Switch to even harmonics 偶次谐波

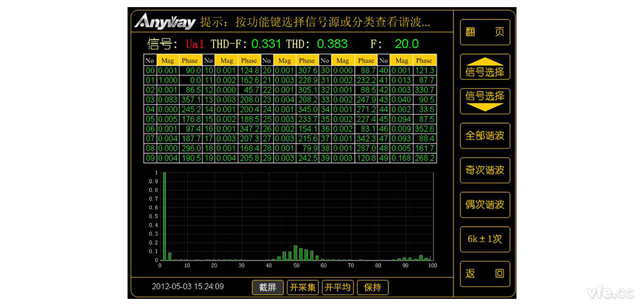(485, 205)
